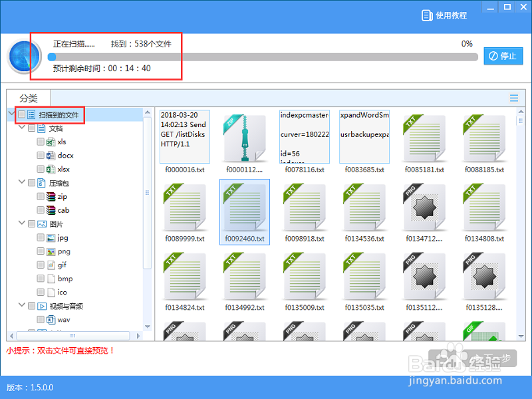Viewport: 532px width, 399px height.
Task: Click file grid scroll down arrow
Action: pyautogui.click(x=521, y=336)
